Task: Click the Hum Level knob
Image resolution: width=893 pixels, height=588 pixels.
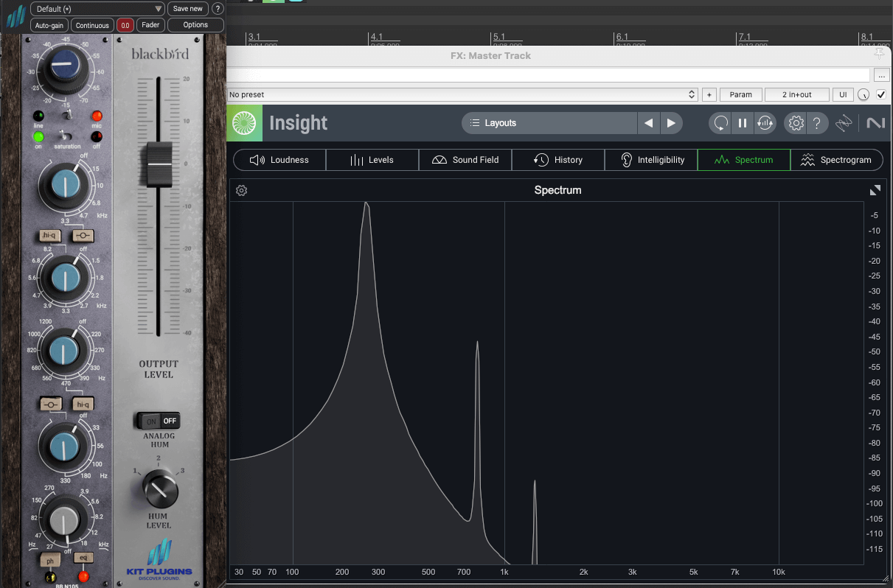Action: tap(159, 489)
